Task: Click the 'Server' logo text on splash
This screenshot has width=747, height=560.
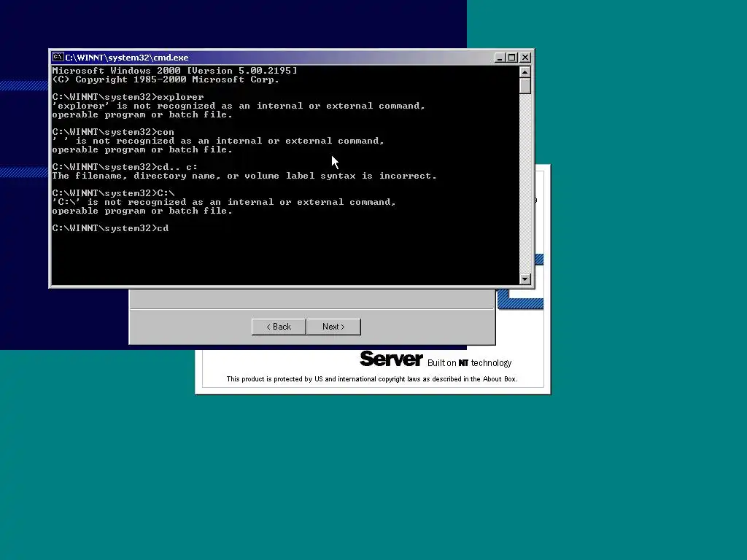Action: pos(391,359)
